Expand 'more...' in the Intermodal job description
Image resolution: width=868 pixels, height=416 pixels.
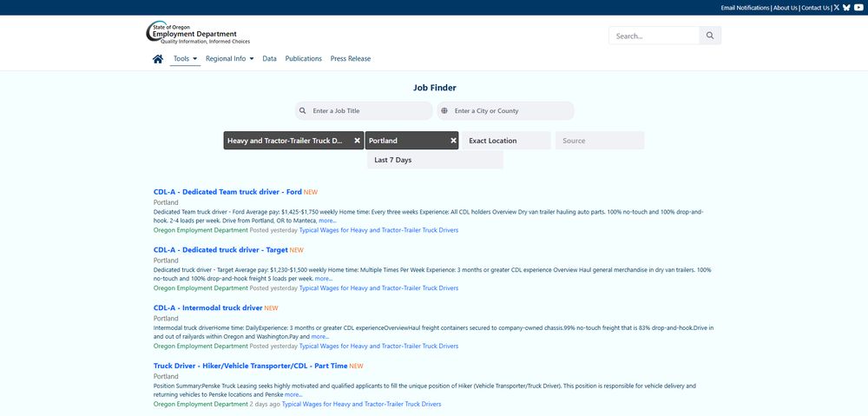pyautogui.click(x=320, y=337)
